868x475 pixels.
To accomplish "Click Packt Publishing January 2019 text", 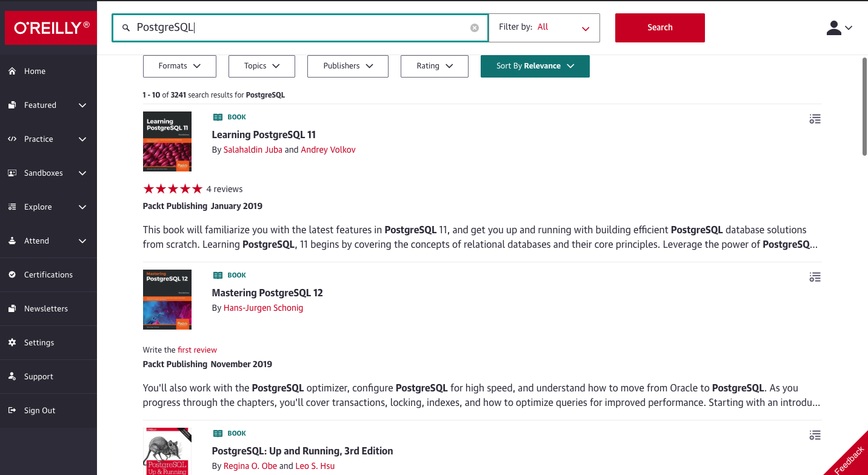I will [x=202, y=206].
